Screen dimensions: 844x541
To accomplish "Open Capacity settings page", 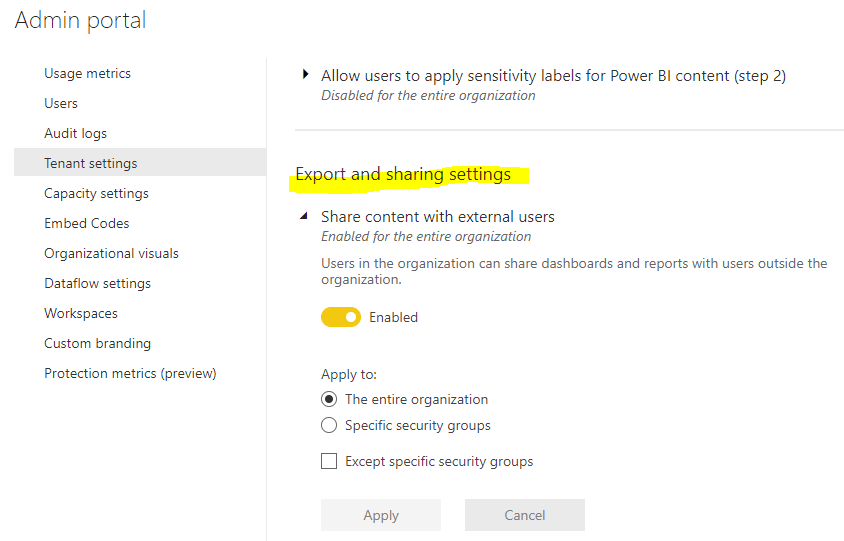I will click(x=96, y=193).
